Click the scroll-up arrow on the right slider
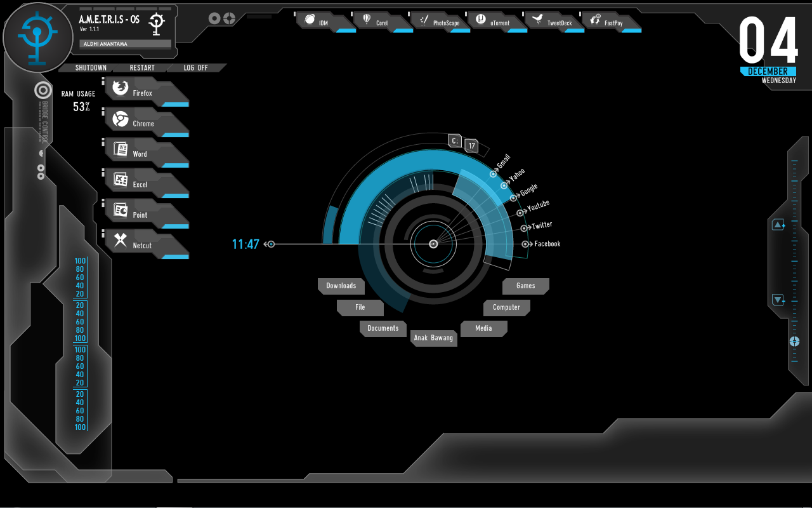 click(x=778, y=224)
